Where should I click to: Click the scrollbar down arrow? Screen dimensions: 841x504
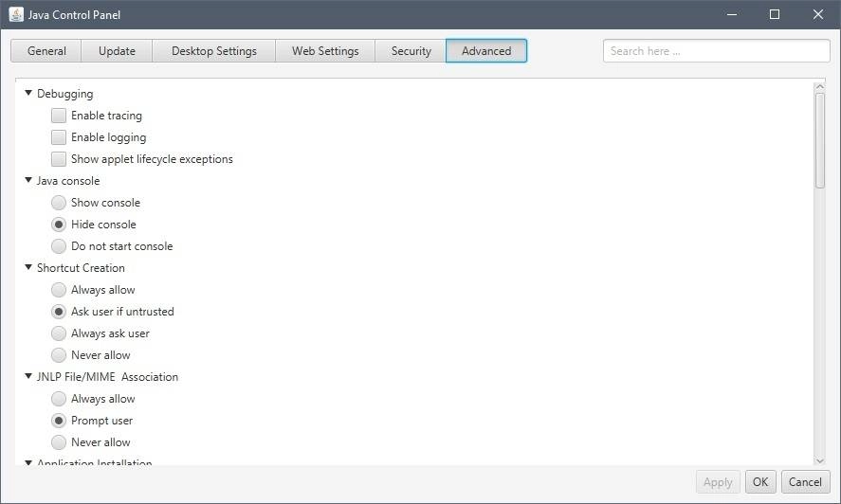[819, 460]
